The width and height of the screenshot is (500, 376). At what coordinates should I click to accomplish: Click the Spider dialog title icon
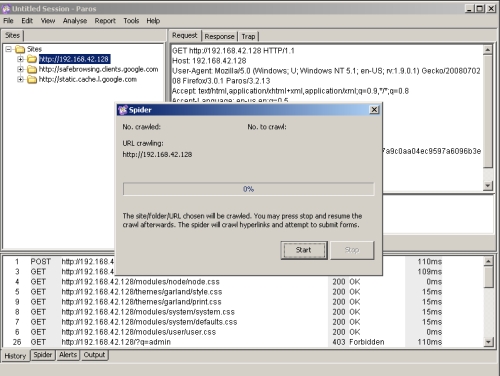click(123, 110)
